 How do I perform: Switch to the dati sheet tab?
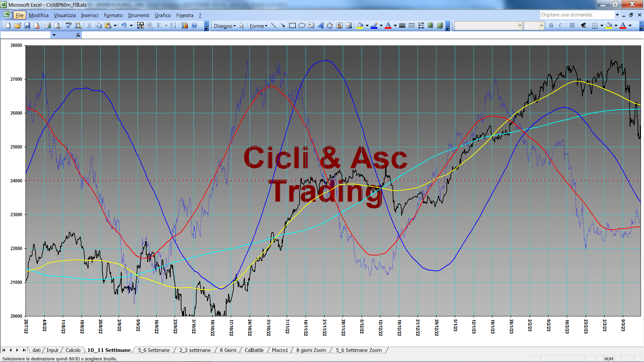[37, 350]
